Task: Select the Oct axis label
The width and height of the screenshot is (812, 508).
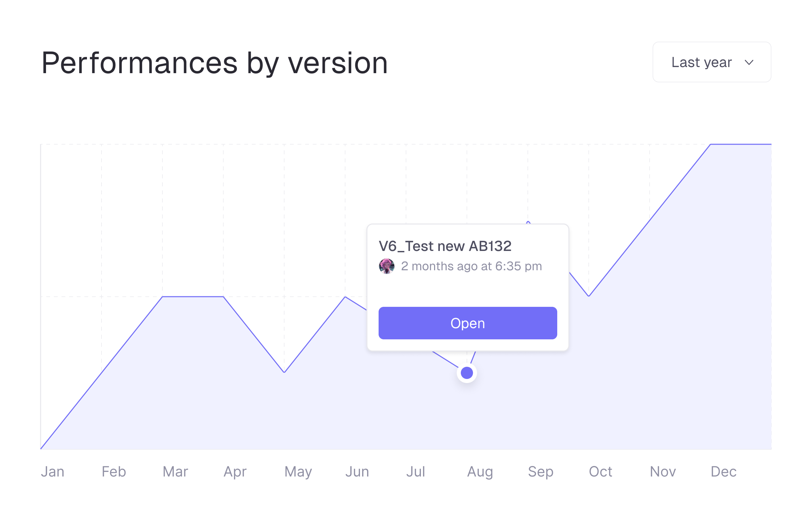Action: pos(601,472)
